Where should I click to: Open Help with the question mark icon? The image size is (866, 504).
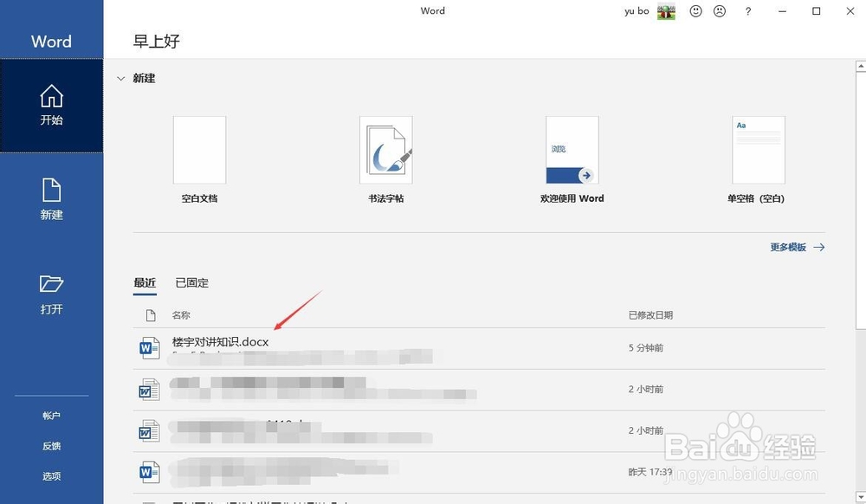(x=748, y=11)
